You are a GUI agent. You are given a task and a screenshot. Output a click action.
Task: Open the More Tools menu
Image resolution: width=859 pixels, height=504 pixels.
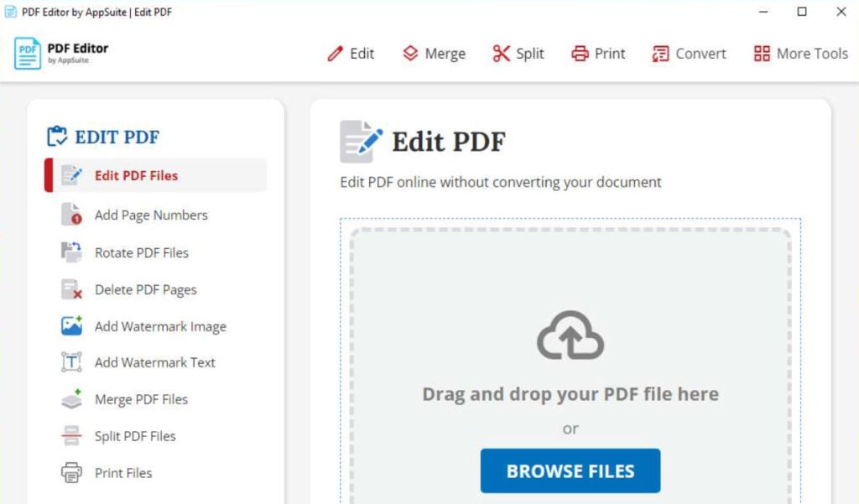point(799,53)
